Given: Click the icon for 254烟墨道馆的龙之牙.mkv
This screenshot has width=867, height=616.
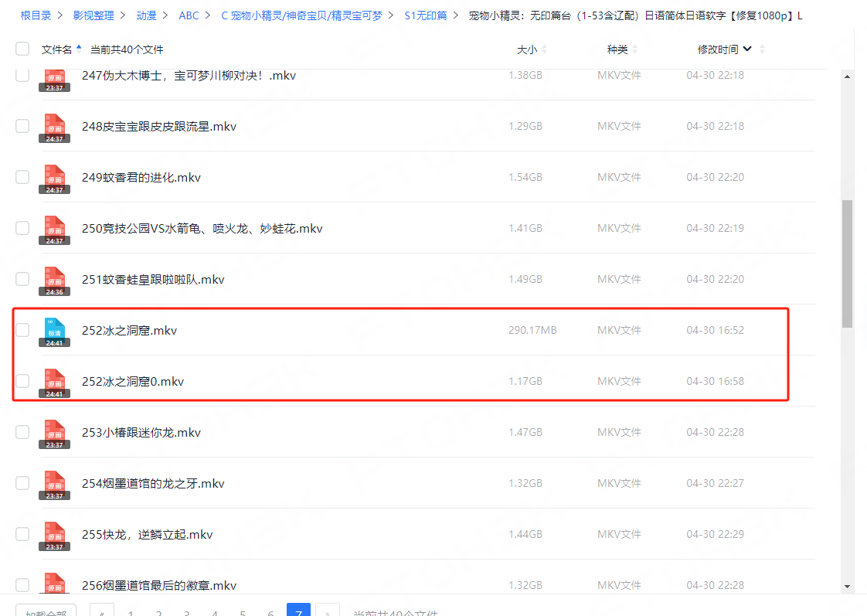Looking at the screenshot, I should [54, 484].
